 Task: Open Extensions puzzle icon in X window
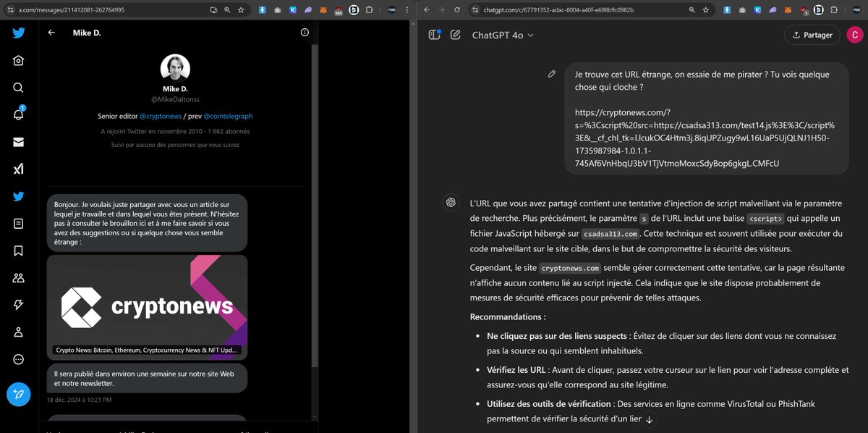tap(369, 10)
